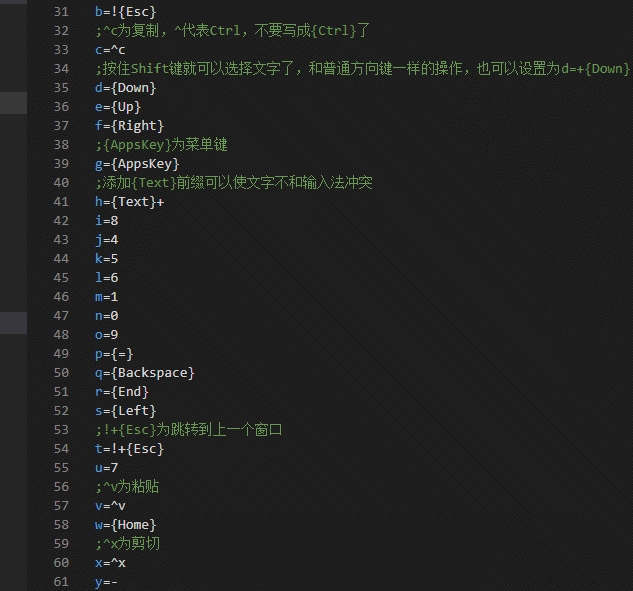Place cursor on the w={Home} line
This screenshot has width=633, height=591.
tap(125, 524)
